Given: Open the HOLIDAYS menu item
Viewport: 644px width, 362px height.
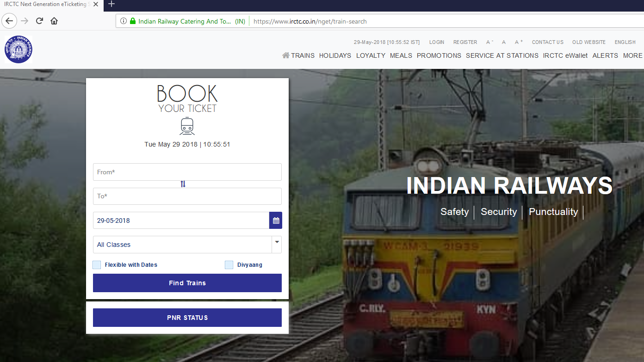Looking at the screenshot, I should (335, 55).
